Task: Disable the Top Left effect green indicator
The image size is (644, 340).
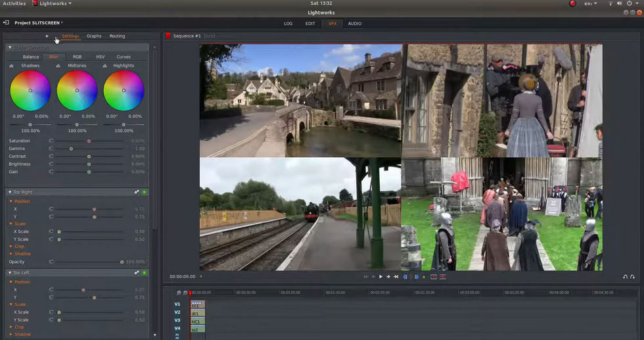Action: click(145, 272)
